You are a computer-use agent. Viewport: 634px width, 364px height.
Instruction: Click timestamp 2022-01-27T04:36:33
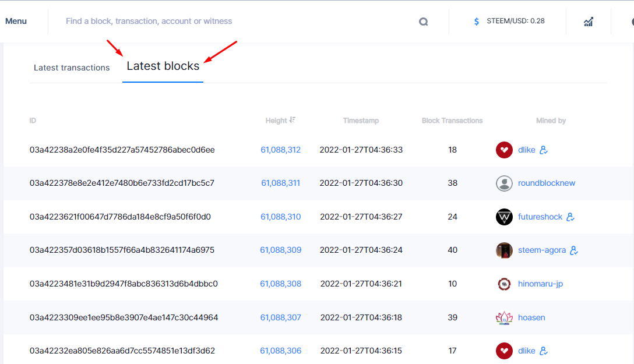361,150
